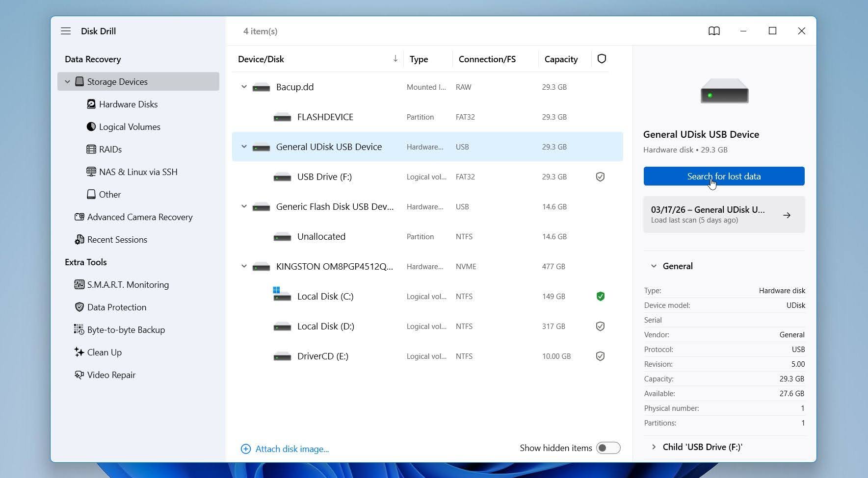Click the Attach disk image link

pos(292,449)
